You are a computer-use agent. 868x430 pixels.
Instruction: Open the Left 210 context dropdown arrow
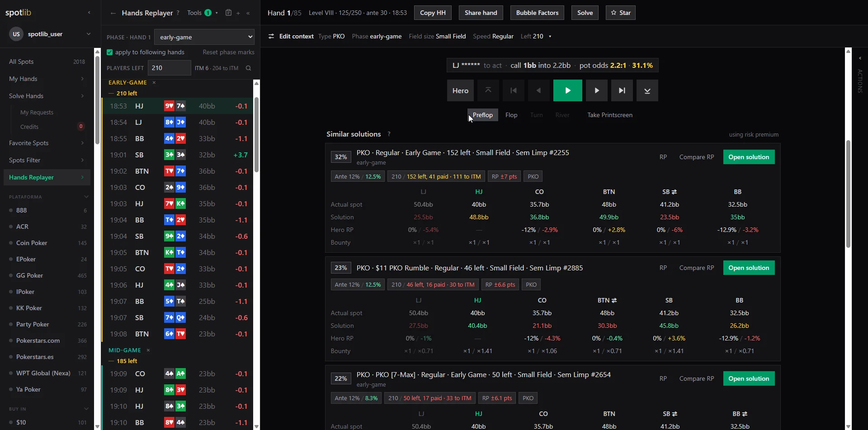click(550, 37)
